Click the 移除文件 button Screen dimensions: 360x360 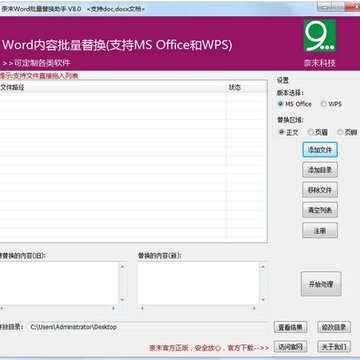[x=320, y=190]
